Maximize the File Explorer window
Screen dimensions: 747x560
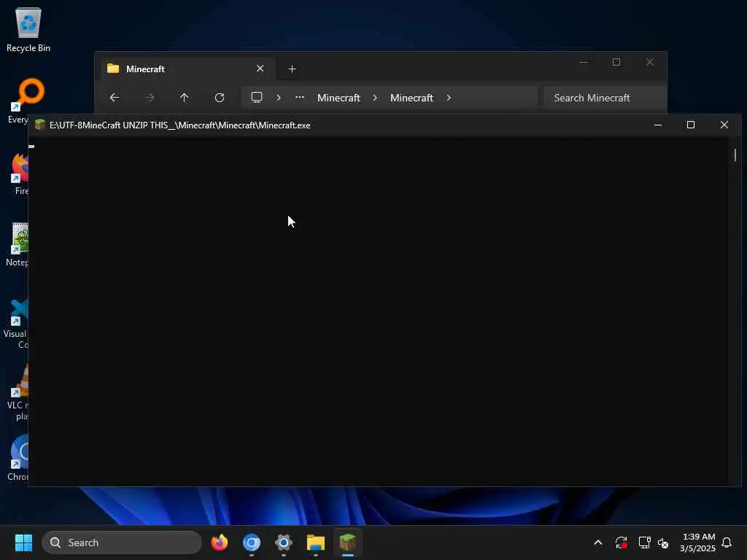(x=616, y=63)
